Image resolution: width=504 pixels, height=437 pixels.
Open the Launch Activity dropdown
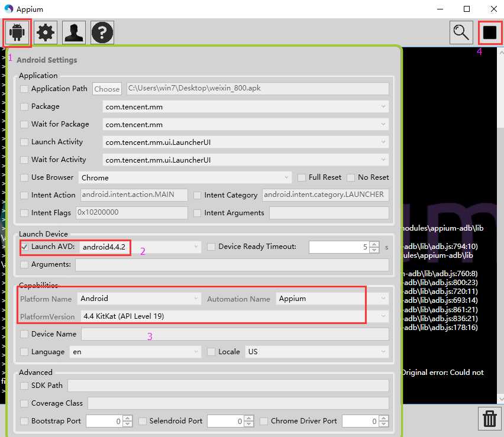pos(245,142)
